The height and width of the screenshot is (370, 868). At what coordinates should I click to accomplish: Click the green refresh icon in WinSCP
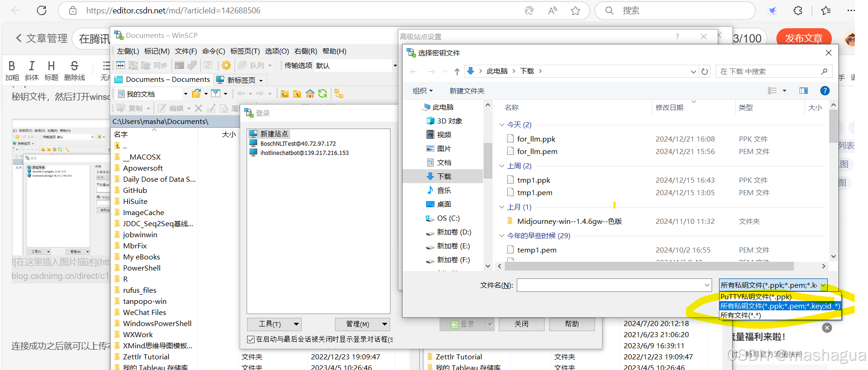(322, 94)
